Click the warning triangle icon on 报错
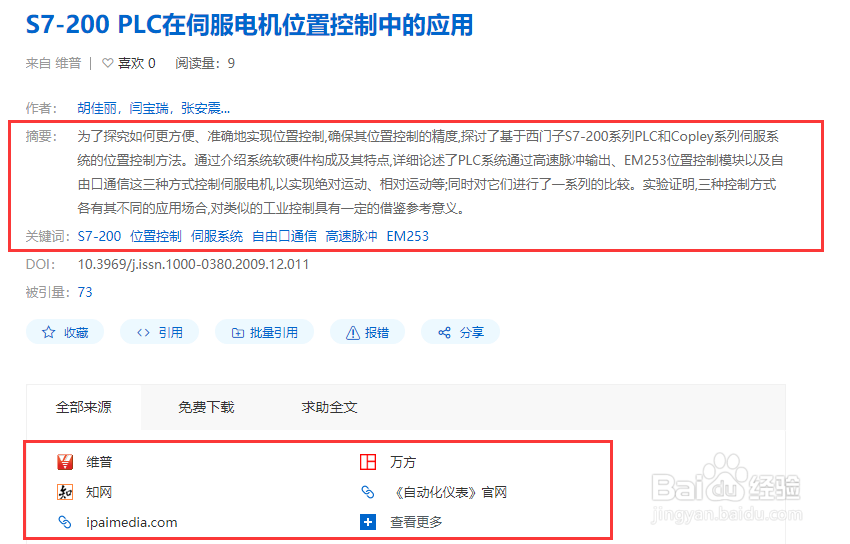850x544 pixels. click(353, 332)
